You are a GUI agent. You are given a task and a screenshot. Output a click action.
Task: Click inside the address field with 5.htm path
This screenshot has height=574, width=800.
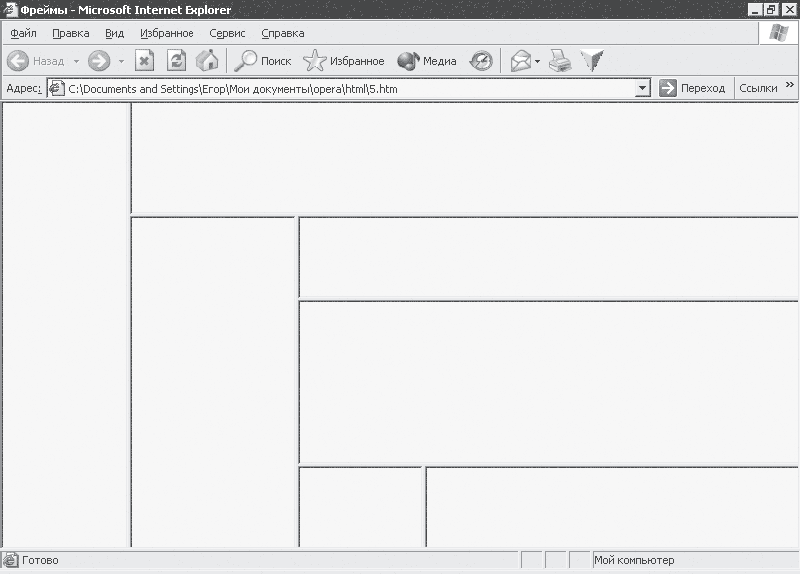(x=340, y=88)
